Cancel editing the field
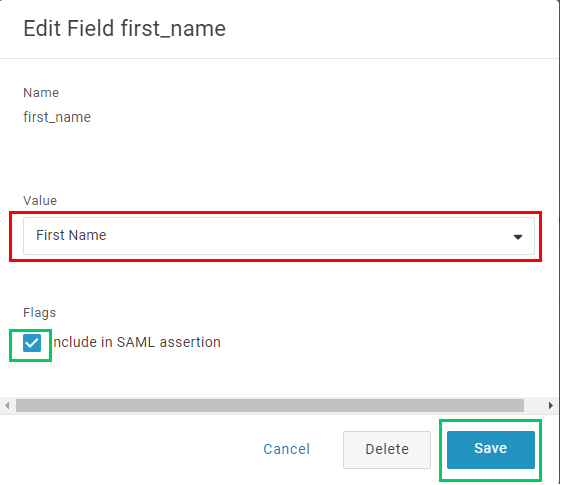The height and width of the screenshot is (485, 561). pos(287,449)
